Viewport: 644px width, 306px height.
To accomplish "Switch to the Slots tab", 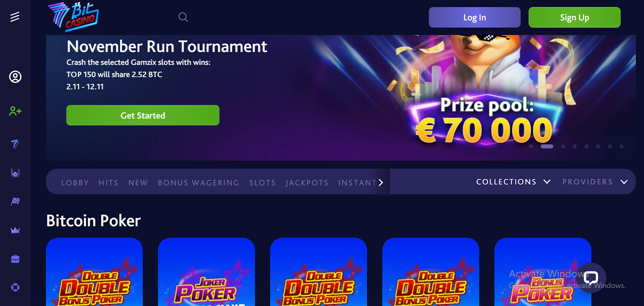I will [x=262, y=183].
